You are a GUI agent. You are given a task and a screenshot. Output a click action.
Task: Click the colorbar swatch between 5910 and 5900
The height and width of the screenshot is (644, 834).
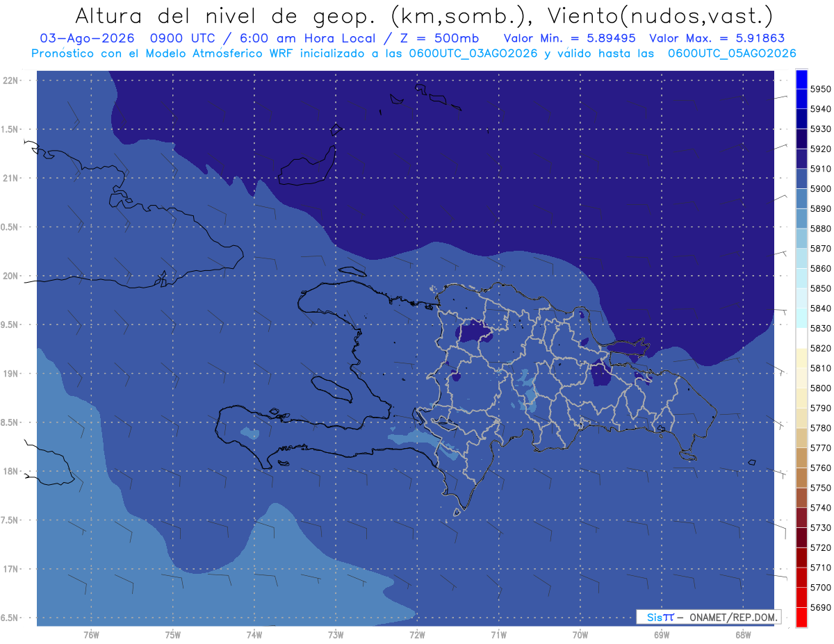point(801,179)
